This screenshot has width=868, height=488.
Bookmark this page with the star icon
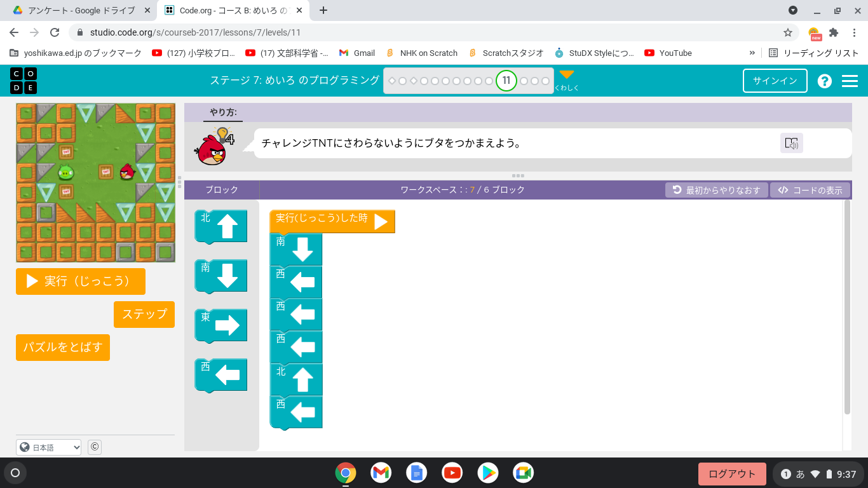[x=788, y=32]
